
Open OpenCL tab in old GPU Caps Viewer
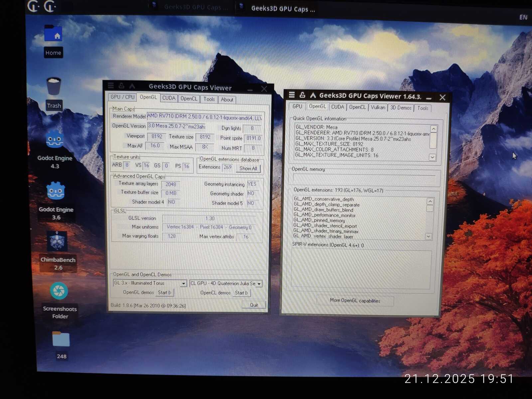click(189, 99)
